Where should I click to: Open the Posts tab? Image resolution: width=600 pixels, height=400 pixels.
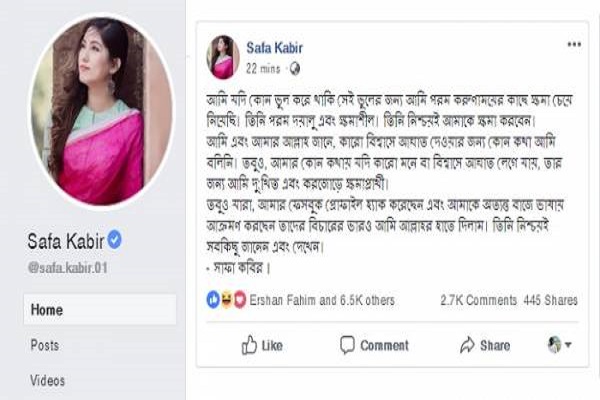[x=46, y=345]
